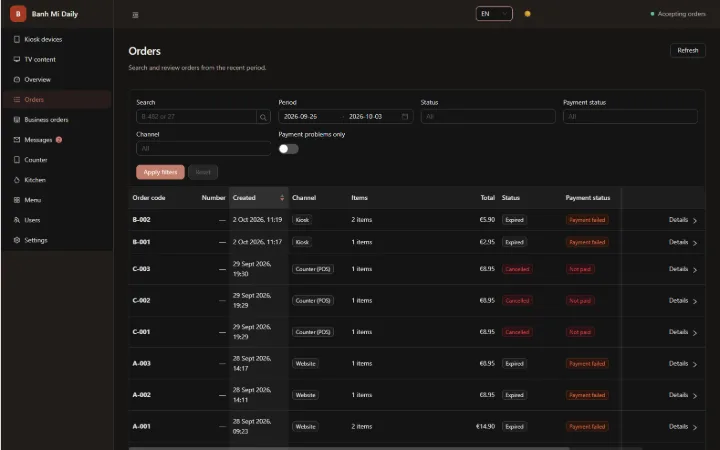Click the search magnifier icon
Screen dimensions: 720x450
click(263, 117)
